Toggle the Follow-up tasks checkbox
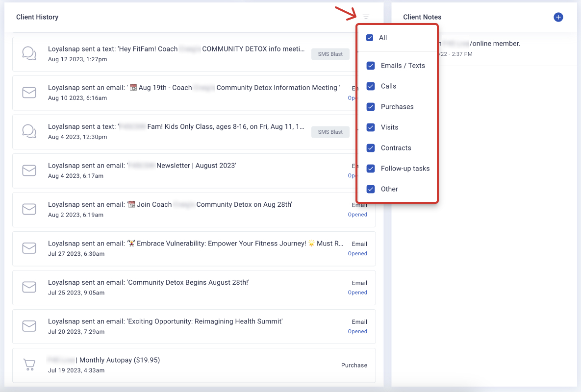The width and height of the screenshot is (581, 392). click(371, 169)
